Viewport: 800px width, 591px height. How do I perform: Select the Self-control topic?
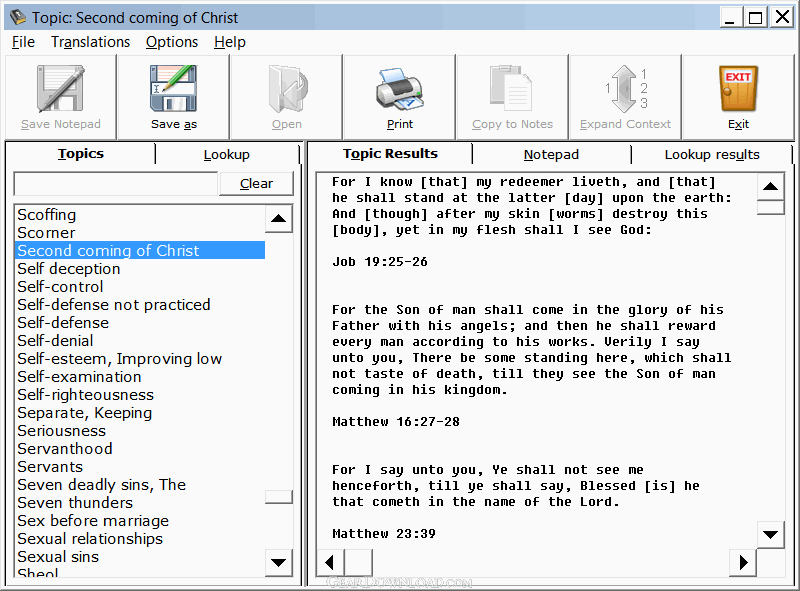[x=140, y=287]
